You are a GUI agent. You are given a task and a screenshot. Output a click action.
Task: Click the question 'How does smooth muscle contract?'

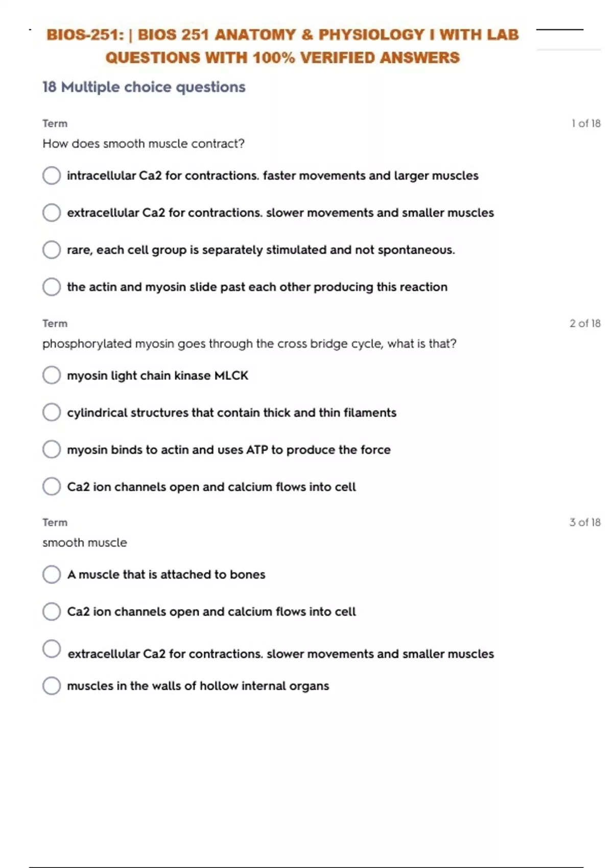[x=144, y=144]
